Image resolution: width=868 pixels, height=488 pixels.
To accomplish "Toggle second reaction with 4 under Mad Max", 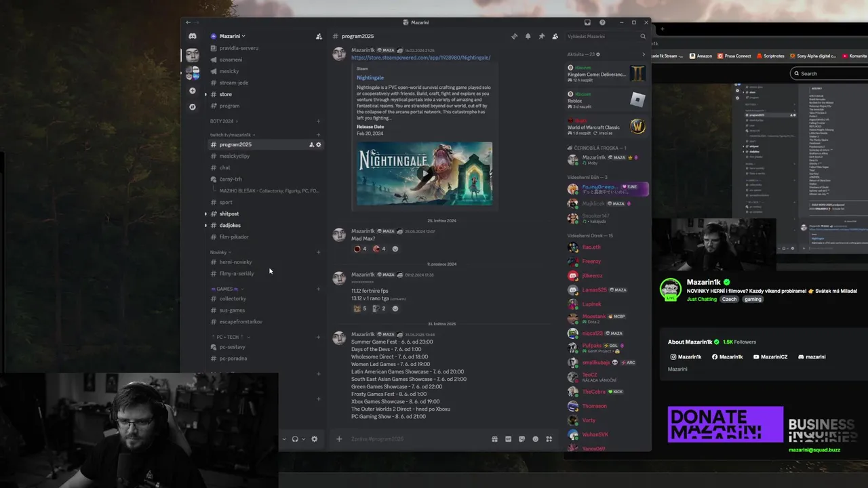I will (379, 249).
